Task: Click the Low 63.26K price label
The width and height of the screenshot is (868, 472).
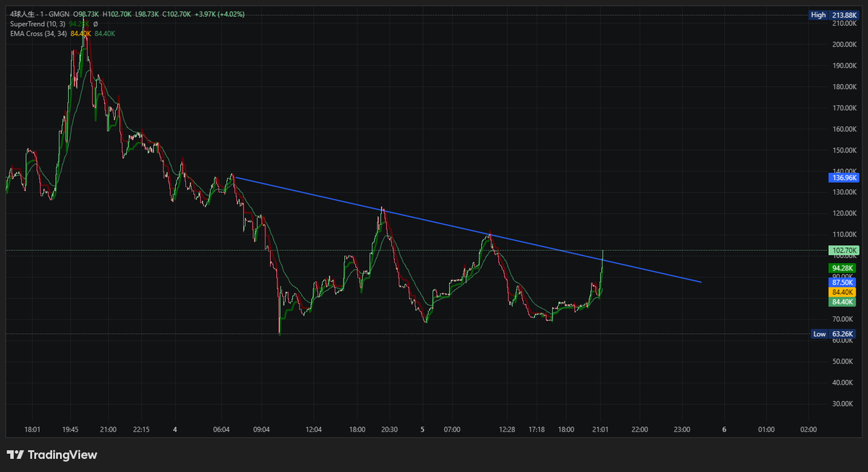Action: (x=833, y=334)
